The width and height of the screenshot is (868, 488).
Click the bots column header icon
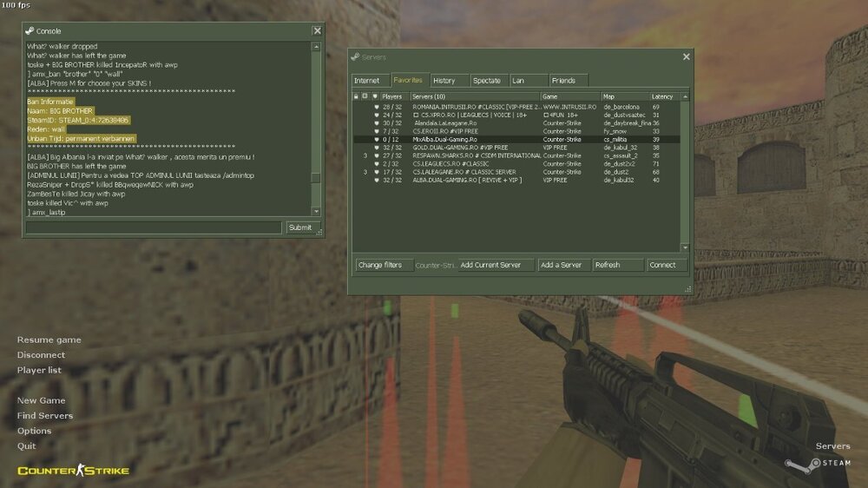tap(365, 96)
